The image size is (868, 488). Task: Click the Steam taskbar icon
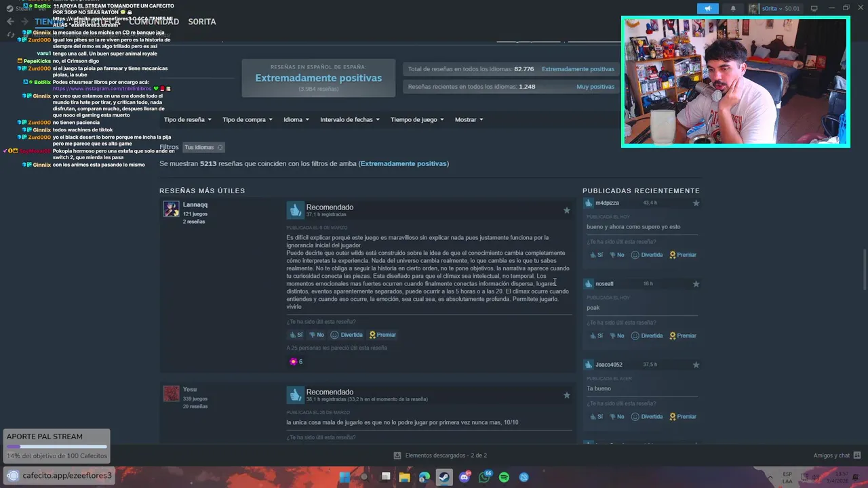[444, 477]
